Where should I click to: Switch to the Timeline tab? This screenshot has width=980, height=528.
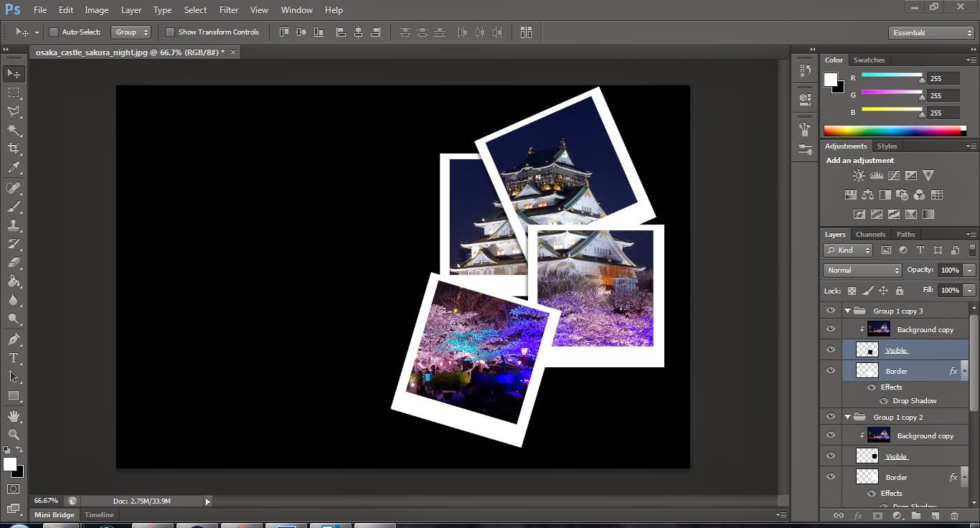[x=99, y=515]
